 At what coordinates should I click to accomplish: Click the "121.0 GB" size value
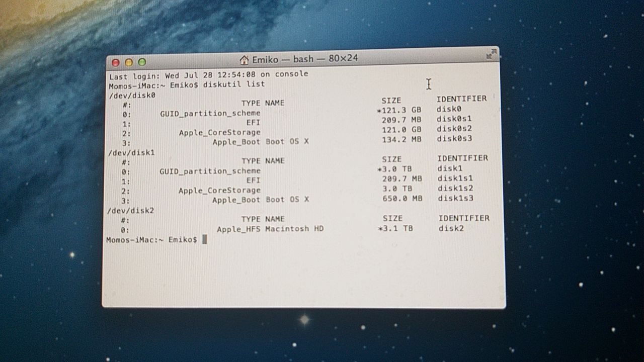coord(401,129)
